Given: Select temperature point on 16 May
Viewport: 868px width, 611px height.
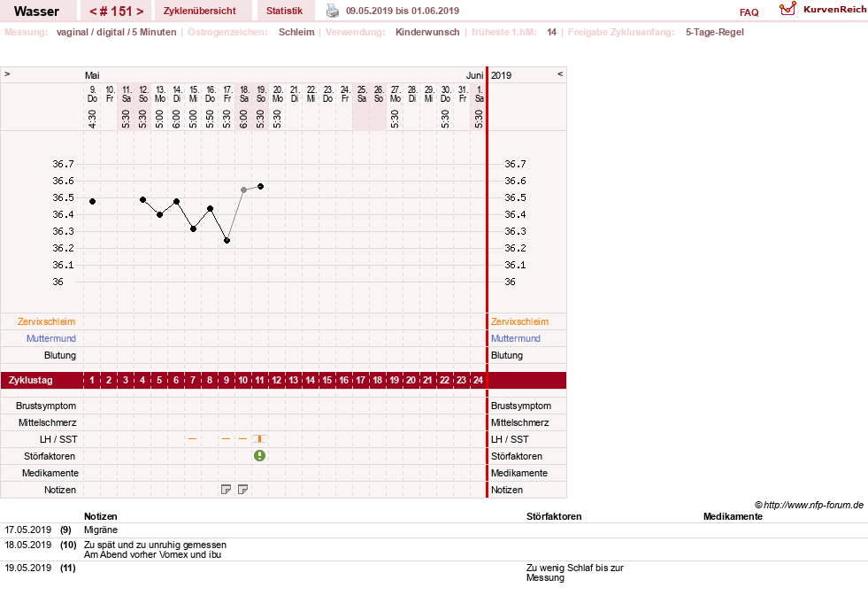Looking at the screenshot, I should [210, 209].
